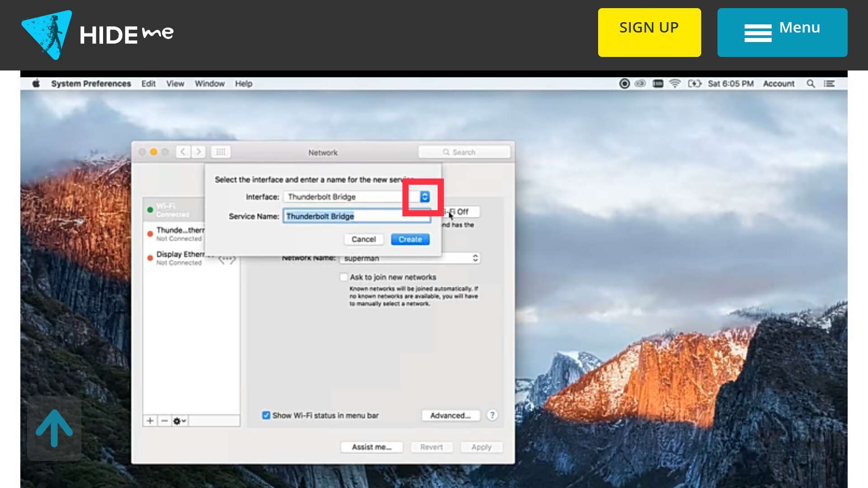The image size is (868, 488).
Task: Open Spotlight search magnifier in menu bar
Action: pos(811,84)
